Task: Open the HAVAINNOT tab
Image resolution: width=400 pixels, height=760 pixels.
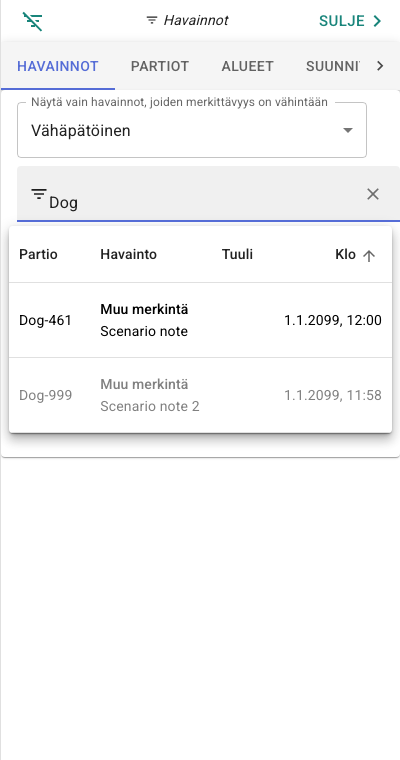Action: (x=58, y=66)
